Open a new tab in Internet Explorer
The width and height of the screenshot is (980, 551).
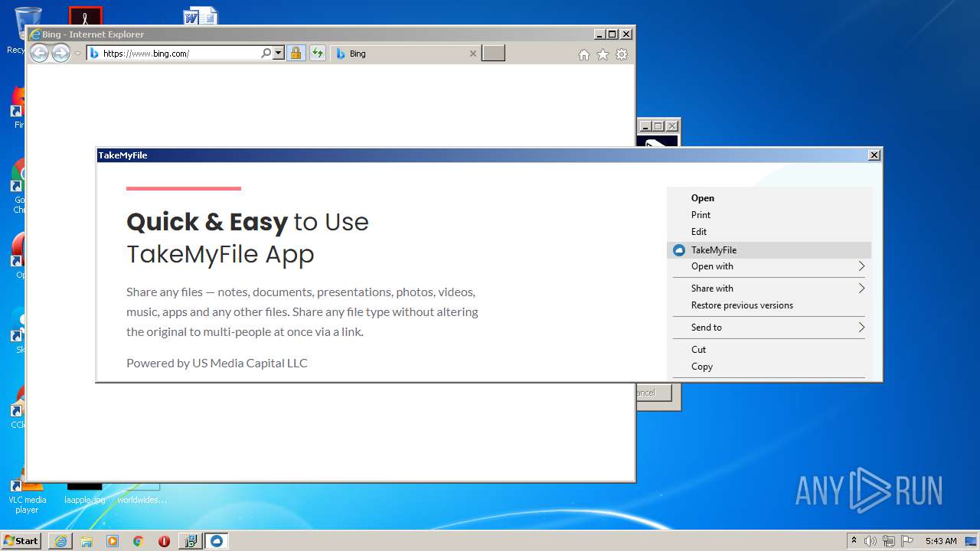tap(493, 54)
